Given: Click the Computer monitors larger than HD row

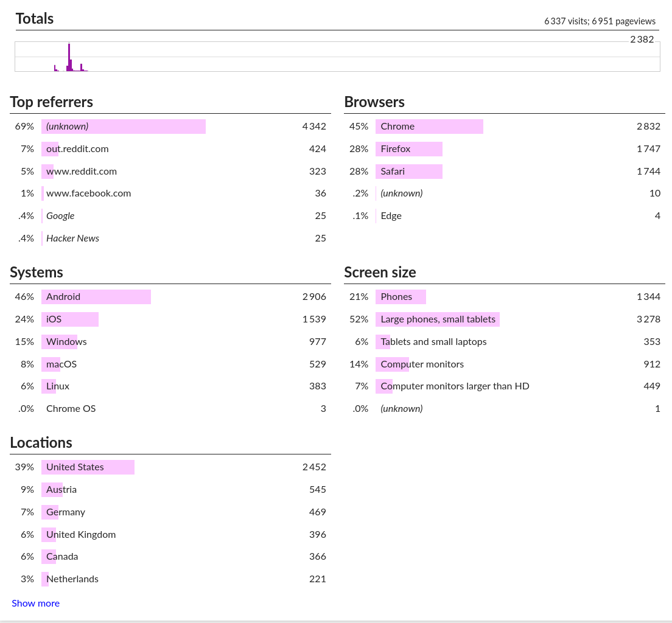Looking at the screenshot, I should point(455,386).
